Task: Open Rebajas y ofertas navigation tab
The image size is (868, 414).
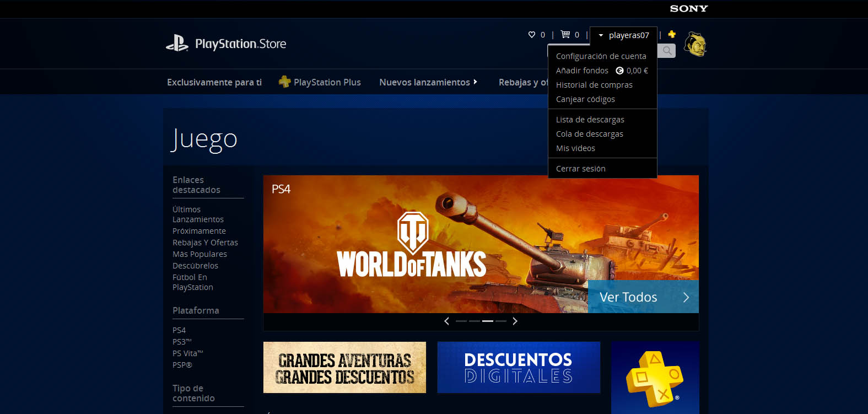Action: click(x=523, y=82)
